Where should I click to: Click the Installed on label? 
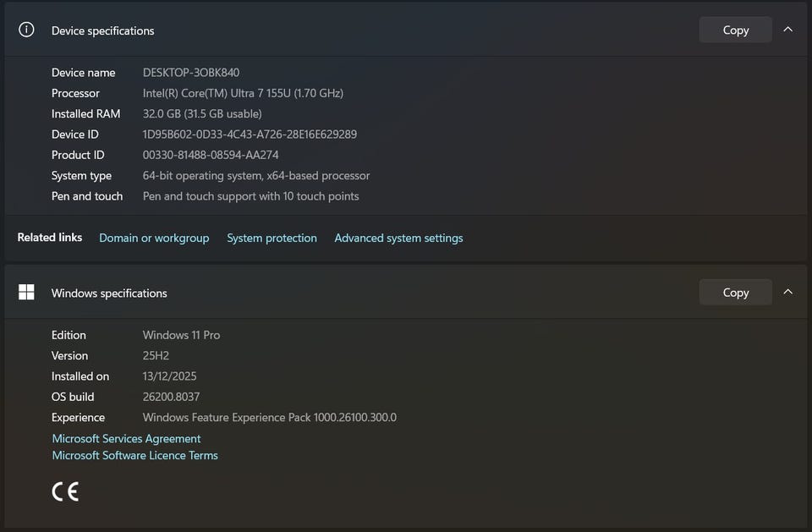(80, 376)
